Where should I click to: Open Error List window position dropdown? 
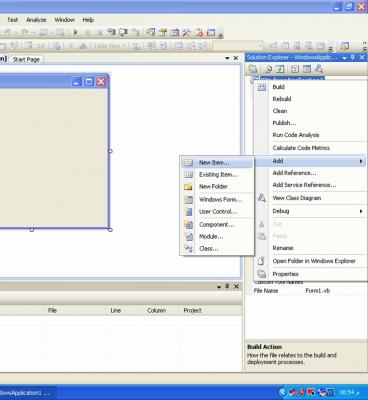tap(219, 287)
